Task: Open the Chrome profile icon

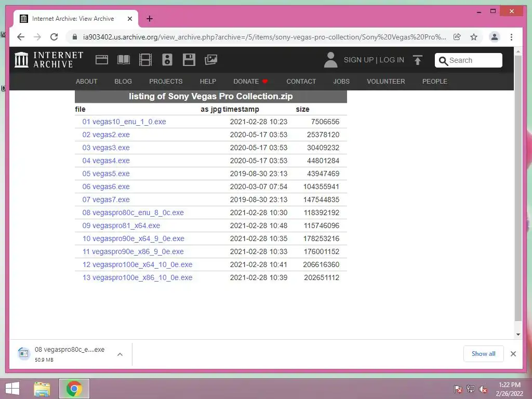Action: coord(495,37)
